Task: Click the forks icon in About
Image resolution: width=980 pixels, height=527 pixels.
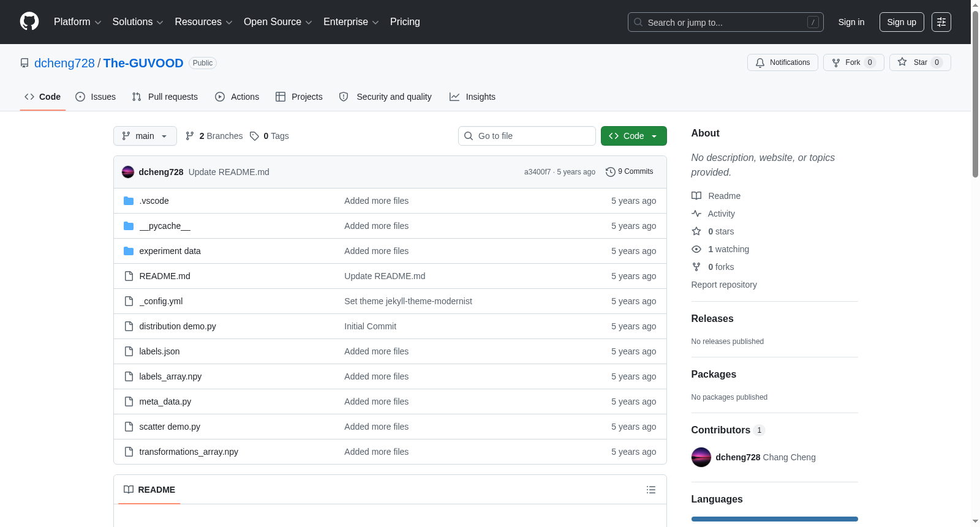Action: [696, 267]
